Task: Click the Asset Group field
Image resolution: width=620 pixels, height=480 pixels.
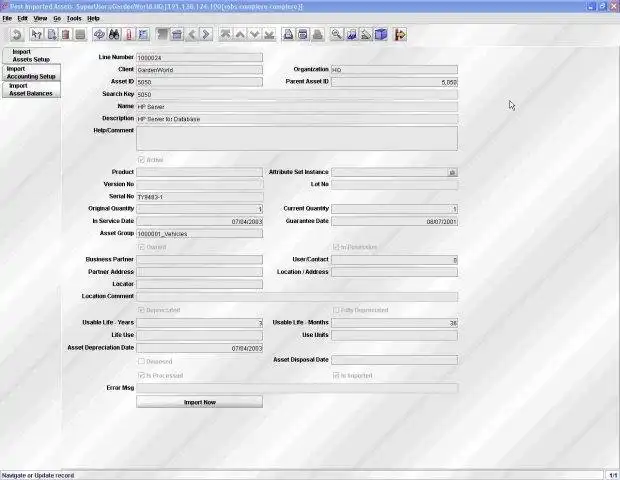Action: click(x=199, y=234)
